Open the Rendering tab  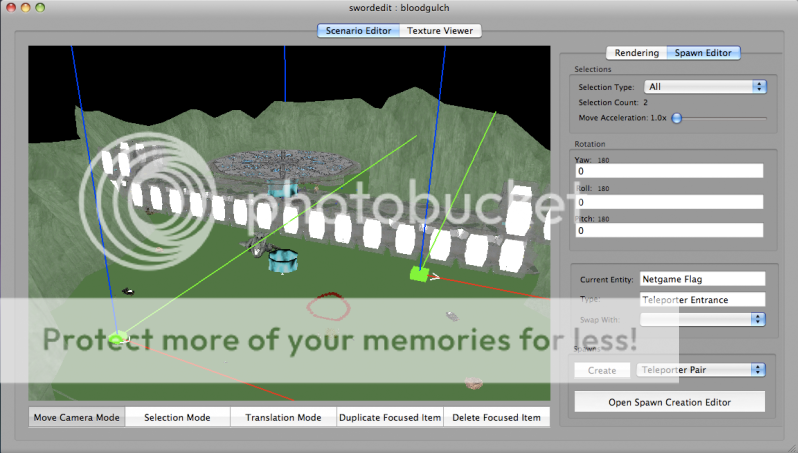pos(637,53)
